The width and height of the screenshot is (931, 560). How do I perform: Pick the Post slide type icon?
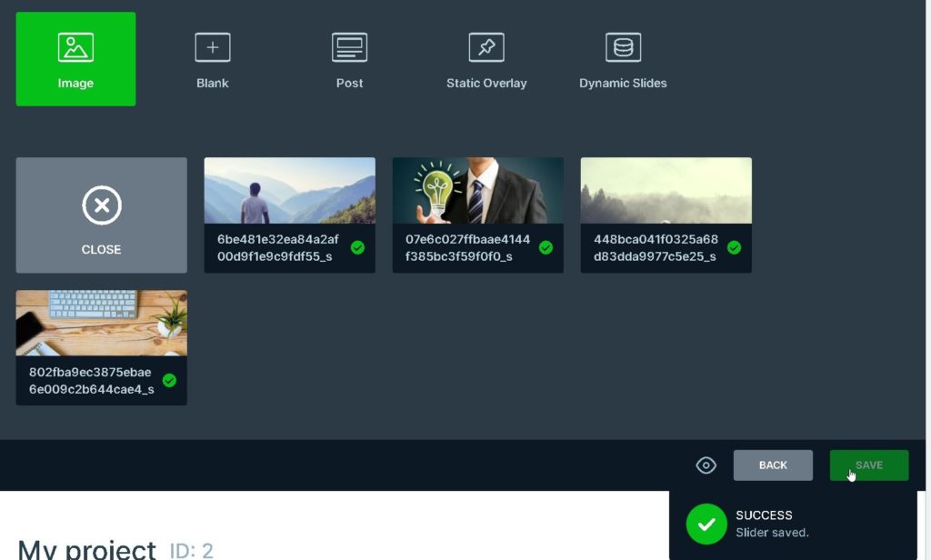pos(349,47)
